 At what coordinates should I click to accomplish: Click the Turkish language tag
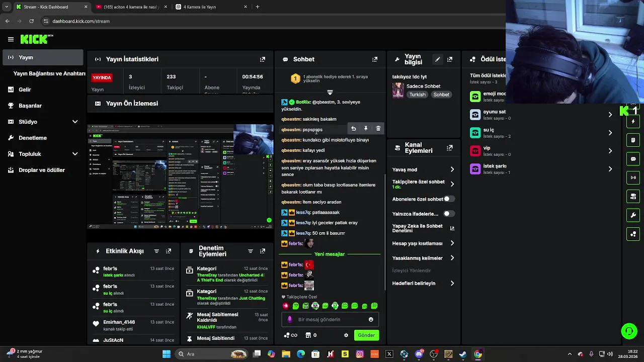tap(417, 95)
